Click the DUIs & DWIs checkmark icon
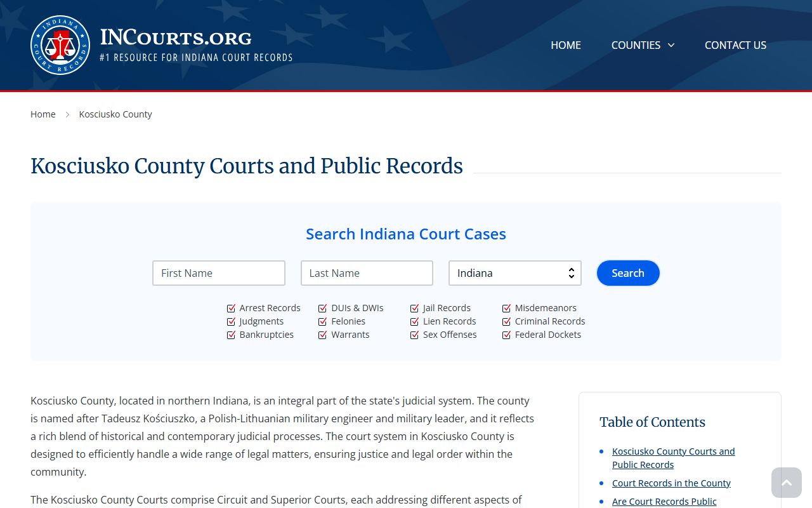This screenshot has height=508, width=812. click(x=323, y=308)
